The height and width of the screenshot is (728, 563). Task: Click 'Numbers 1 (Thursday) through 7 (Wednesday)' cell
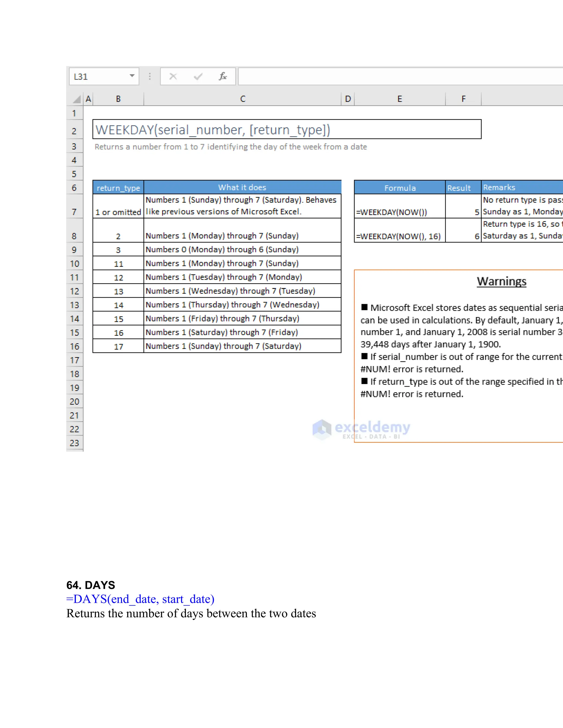(x=242, y=305)
